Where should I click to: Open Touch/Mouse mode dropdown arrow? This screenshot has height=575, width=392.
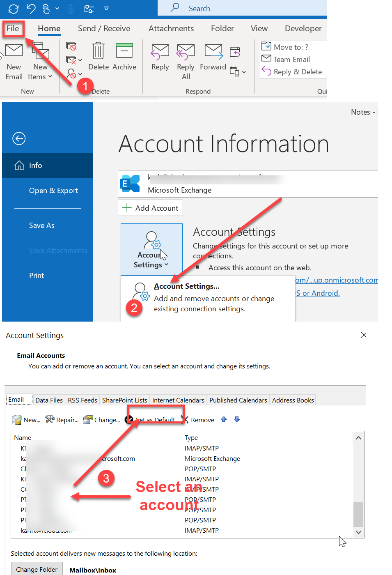pyautogui.click(x=57, y=8)
